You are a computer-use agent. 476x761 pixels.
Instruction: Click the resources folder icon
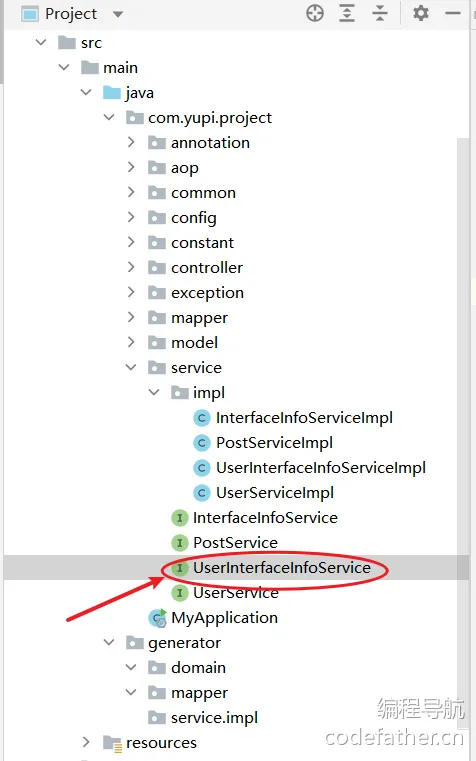pyautogui.click(x=112, y=743)
